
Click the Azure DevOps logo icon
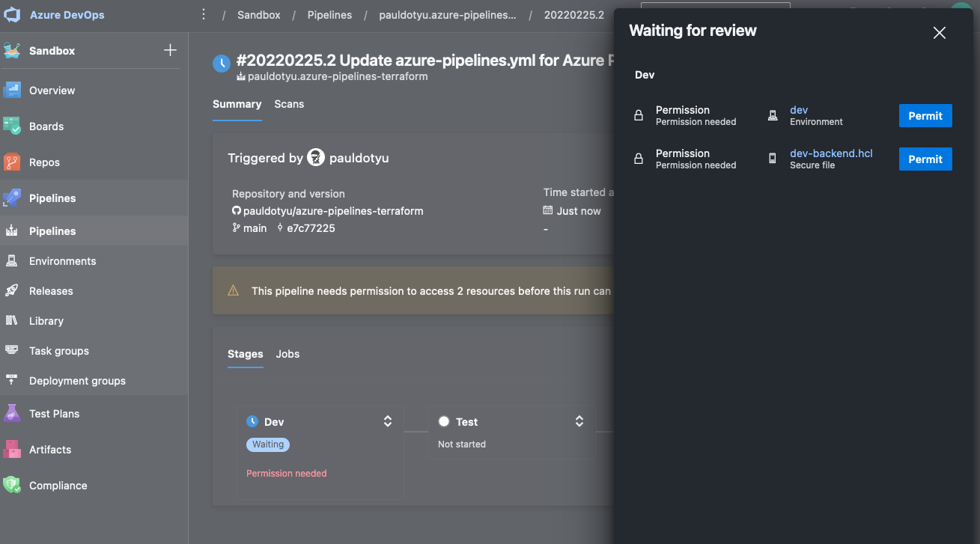[12, 15]
